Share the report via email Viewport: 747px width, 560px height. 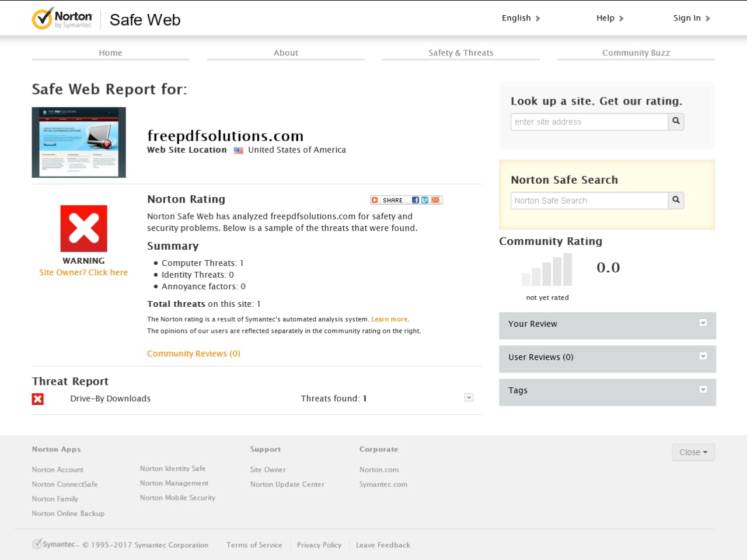coord(435,199)
